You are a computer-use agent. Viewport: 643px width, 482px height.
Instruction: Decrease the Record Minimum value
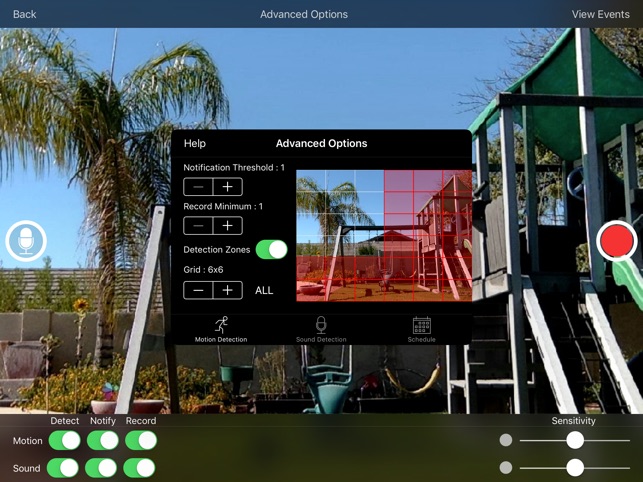(198, 226)
